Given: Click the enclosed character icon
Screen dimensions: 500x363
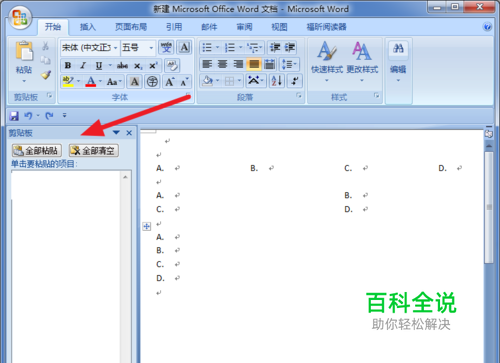Looking at the screenshot, I should (x=152, y=82).
